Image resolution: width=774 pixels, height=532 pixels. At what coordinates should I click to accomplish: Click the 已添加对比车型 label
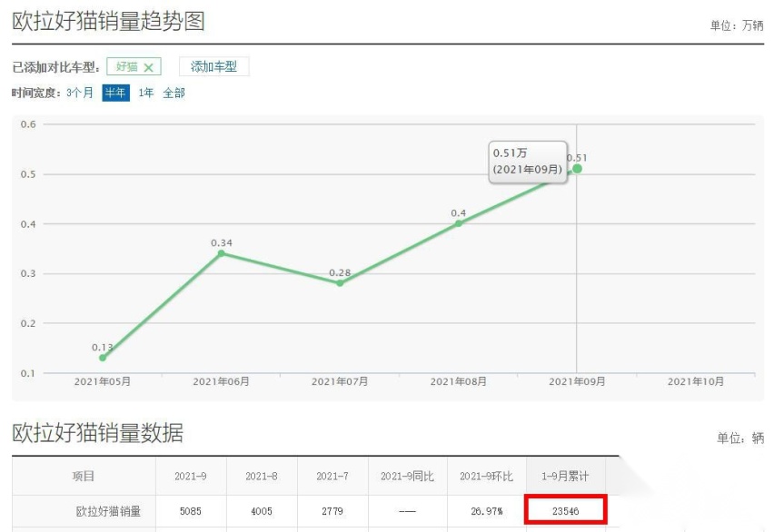tap(55, 67)
